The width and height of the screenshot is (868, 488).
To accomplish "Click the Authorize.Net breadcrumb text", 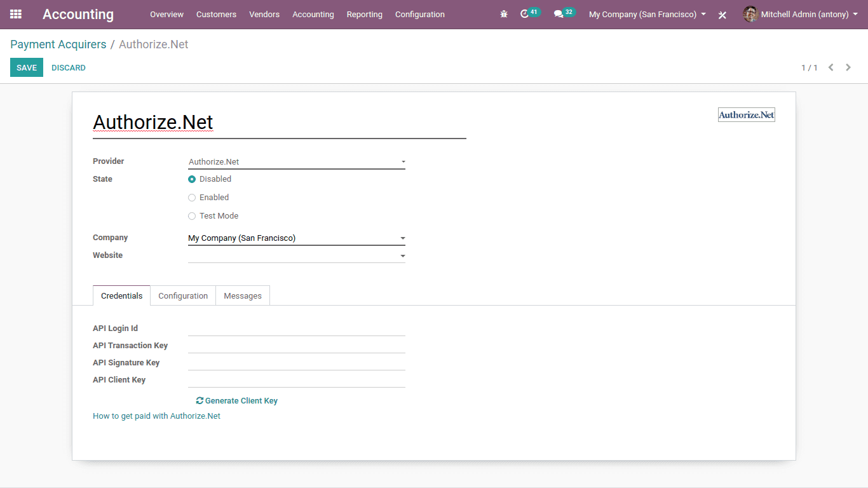I will pos(154,44).
